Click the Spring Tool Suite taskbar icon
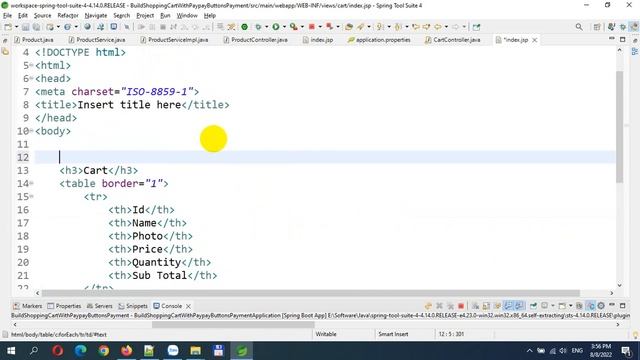 pos(242,351)
